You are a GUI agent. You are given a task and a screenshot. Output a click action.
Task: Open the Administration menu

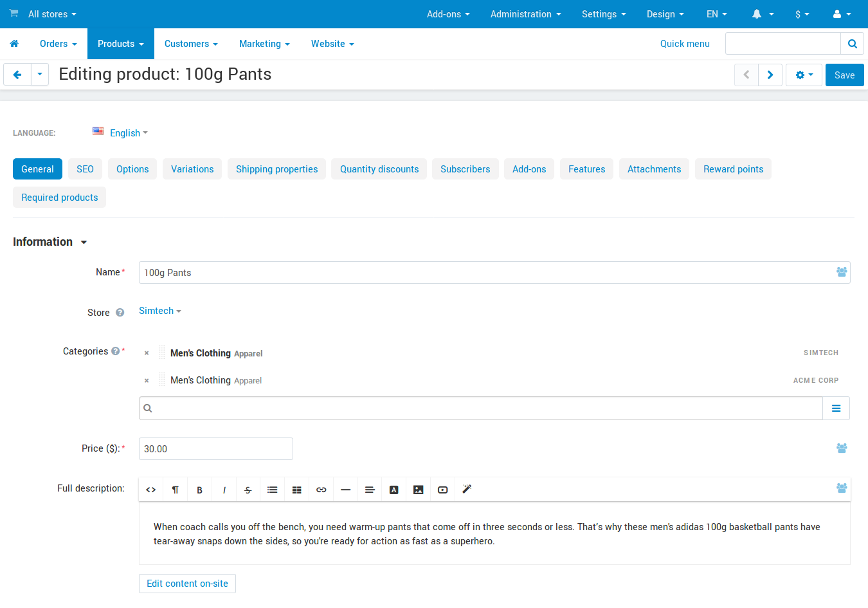pyautogui.click(x=526, y=14)
